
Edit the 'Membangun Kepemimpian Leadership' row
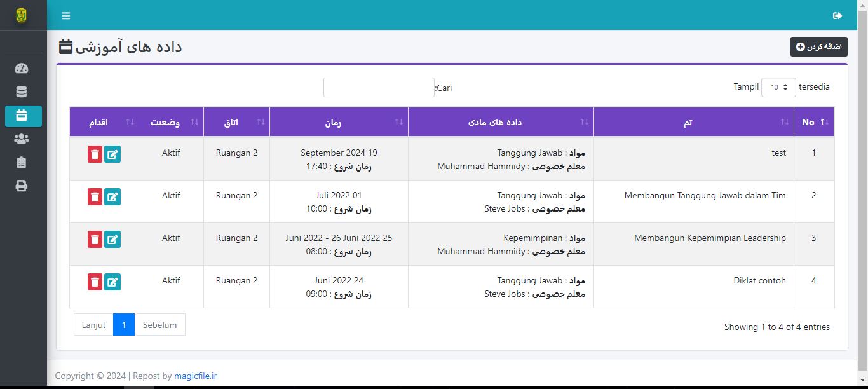tap(112, 240)
